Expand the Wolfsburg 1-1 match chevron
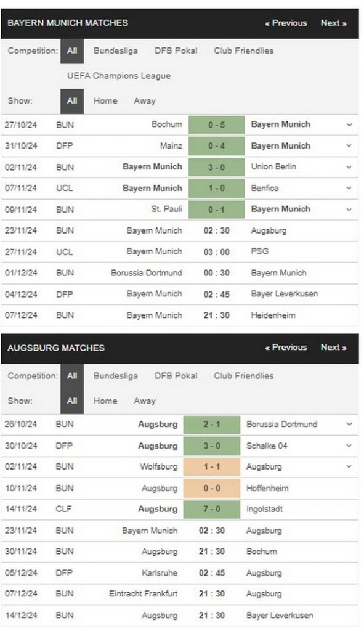The width and height of the screenshot is (364, 631). [x=349, y=467]
